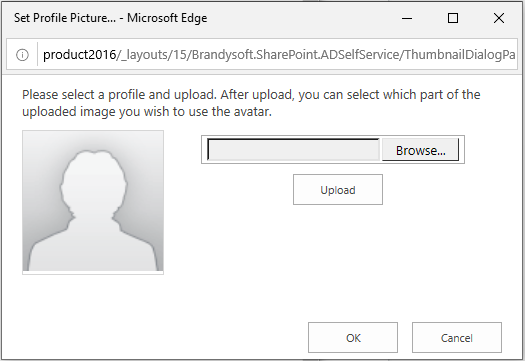Screen dimensions: 525x361
Task: Open the site information icon in address bar
Action: [x=22, y=55]
